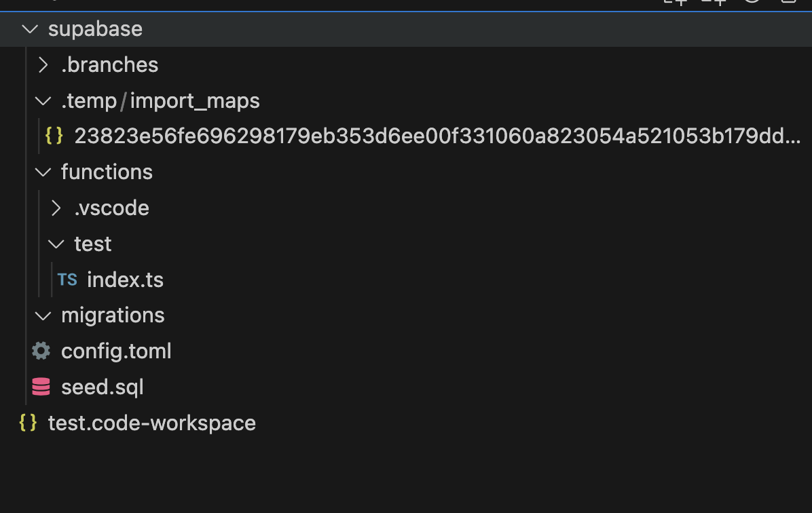Image resolution: width=812 pixels, height=513 pixels.
Task: Click the database icon beside seed.sql
Action: (x=40, y=387)
